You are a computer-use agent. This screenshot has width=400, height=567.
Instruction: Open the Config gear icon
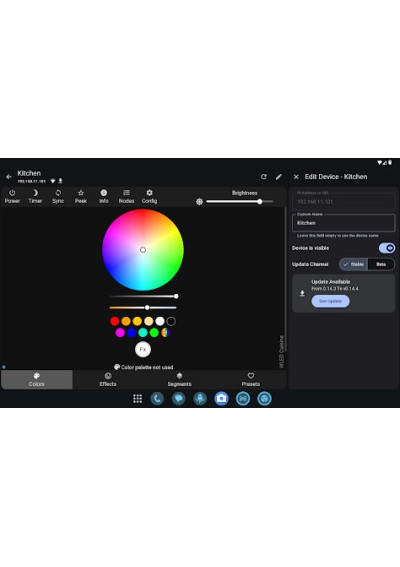[x=149, y=193]
